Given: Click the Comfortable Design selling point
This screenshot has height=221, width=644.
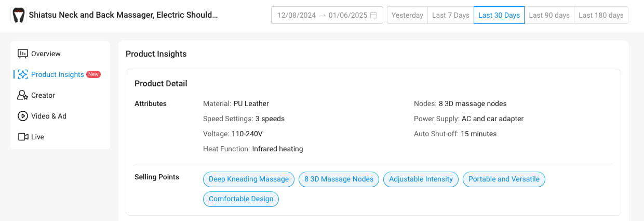Looking at the screenshot, I should (x=241, y=199).
